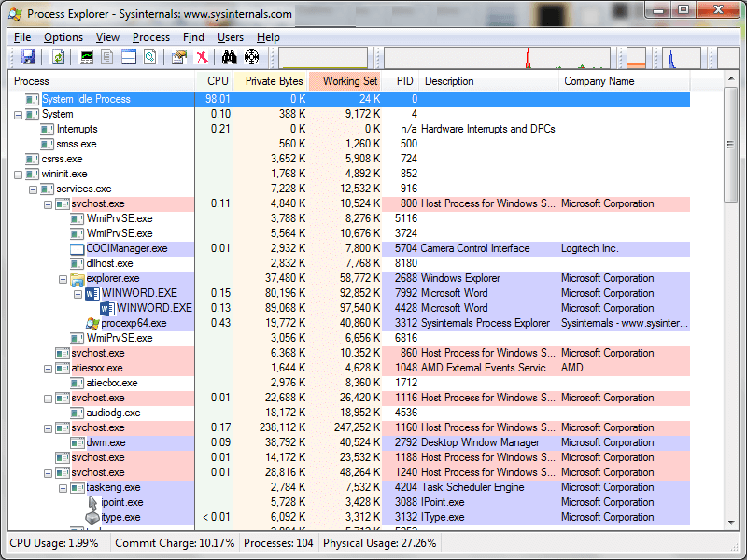This screenshot has height=560, width=747.
Task: Click the audiodg.exe process icon
Action: [x=78, y=413]
